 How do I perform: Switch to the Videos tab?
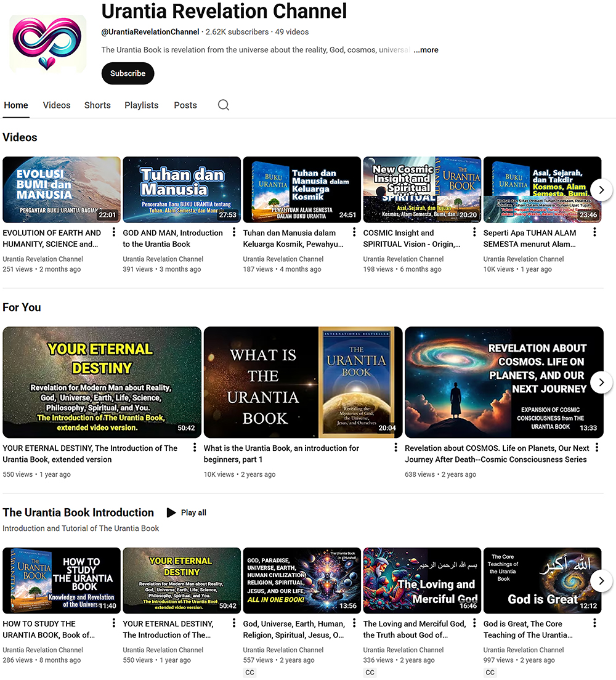click(57, 105)
